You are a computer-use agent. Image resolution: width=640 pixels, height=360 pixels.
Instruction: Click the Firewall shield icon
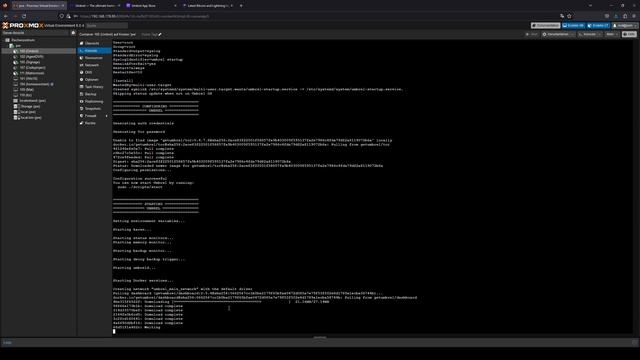tap(82, 116)
